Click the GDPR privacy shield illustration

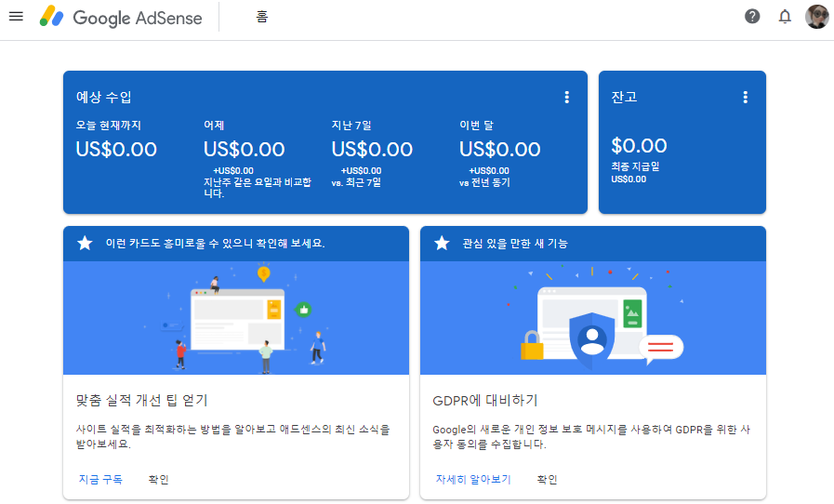click(x=593, y=318)
